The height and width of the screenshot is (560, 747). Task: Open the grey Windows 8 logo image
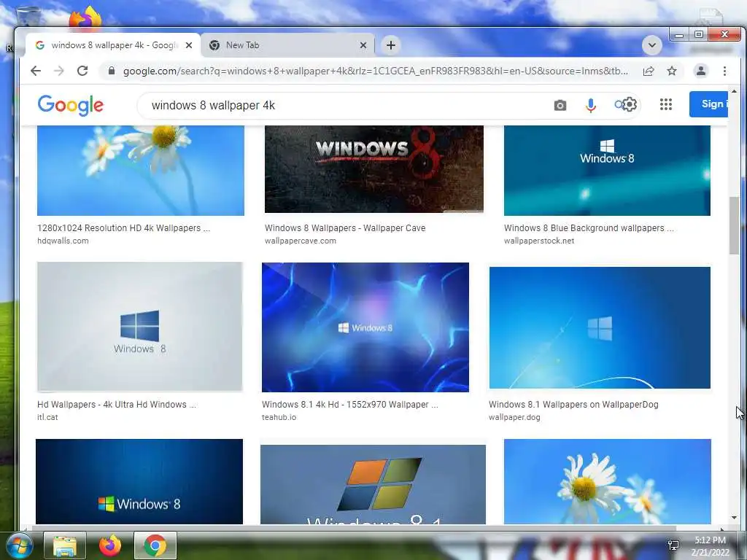[x=139, y=327]
